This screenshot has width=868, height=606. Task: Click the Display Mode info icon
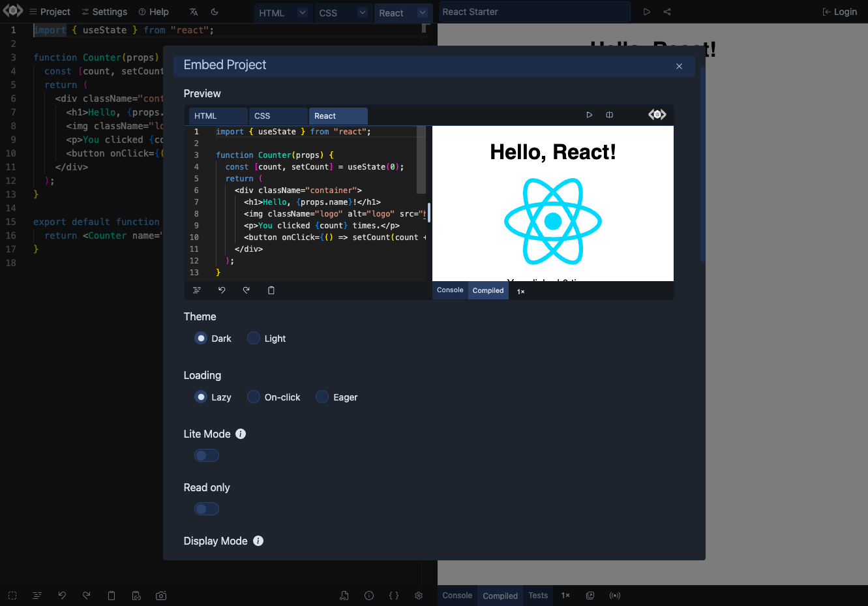pos(258,541)
